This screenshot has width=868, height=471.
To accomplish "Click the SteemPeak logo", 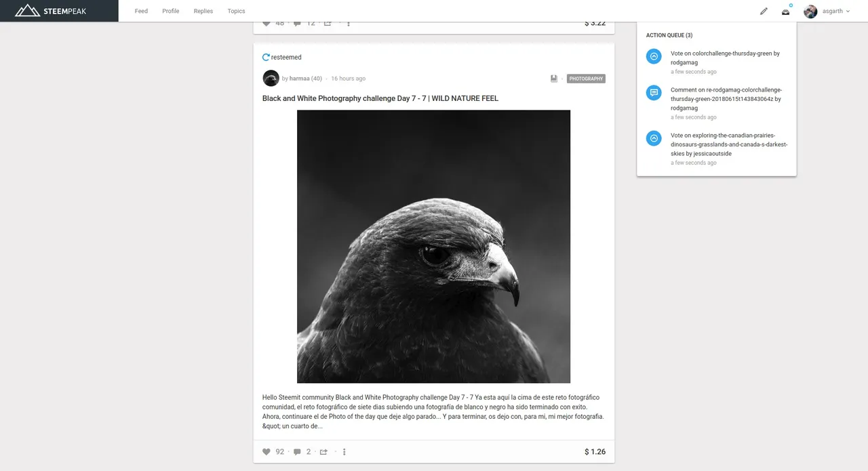I will click(51, 11).
